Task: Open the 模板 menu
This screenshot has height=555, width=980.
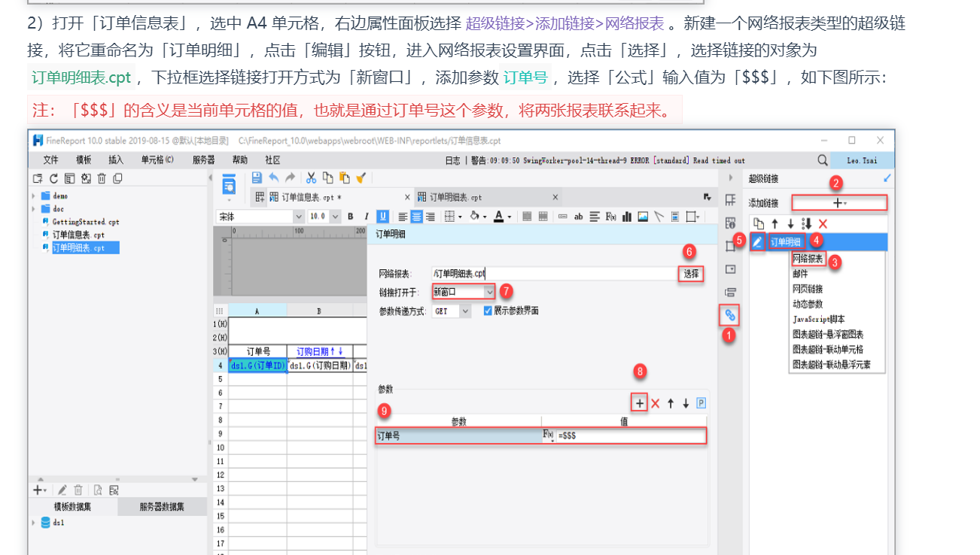Action: pos(83,160)
